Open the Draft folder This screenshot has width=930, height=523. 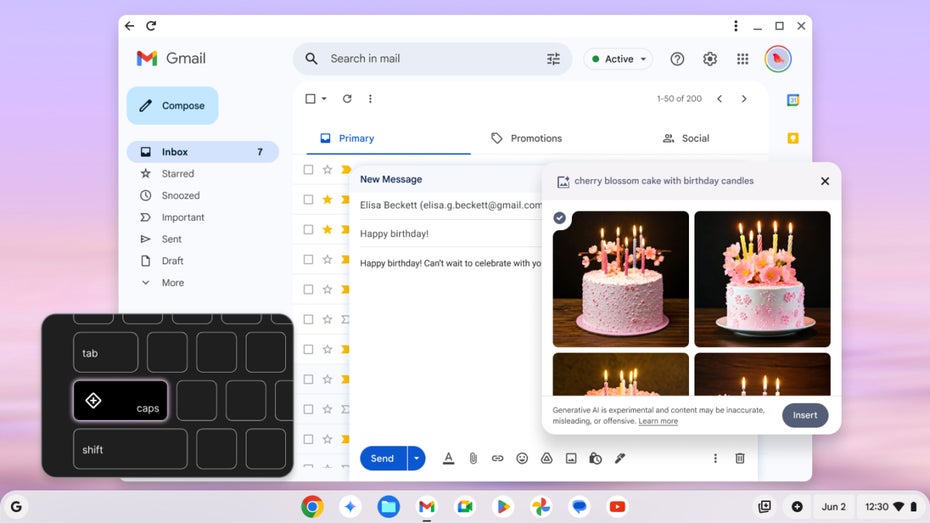coord(172,261)
